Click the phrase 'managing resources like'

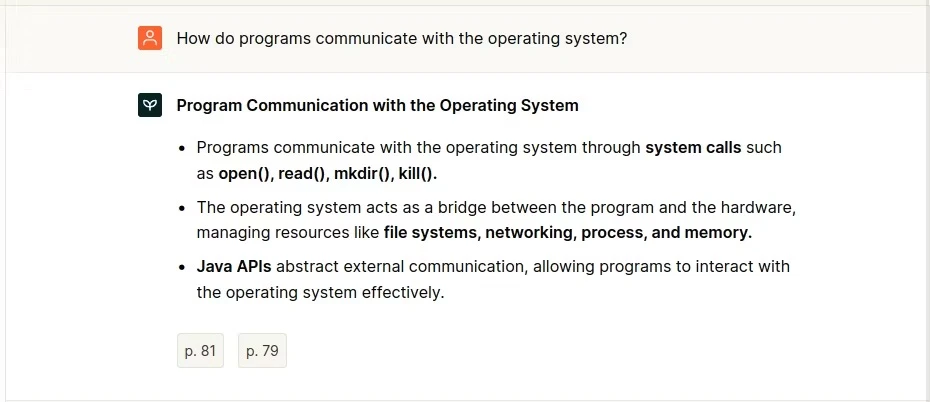pos(288,233)
